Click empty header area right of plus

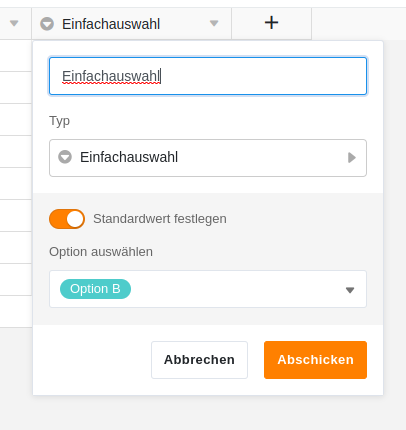point(359,23)
